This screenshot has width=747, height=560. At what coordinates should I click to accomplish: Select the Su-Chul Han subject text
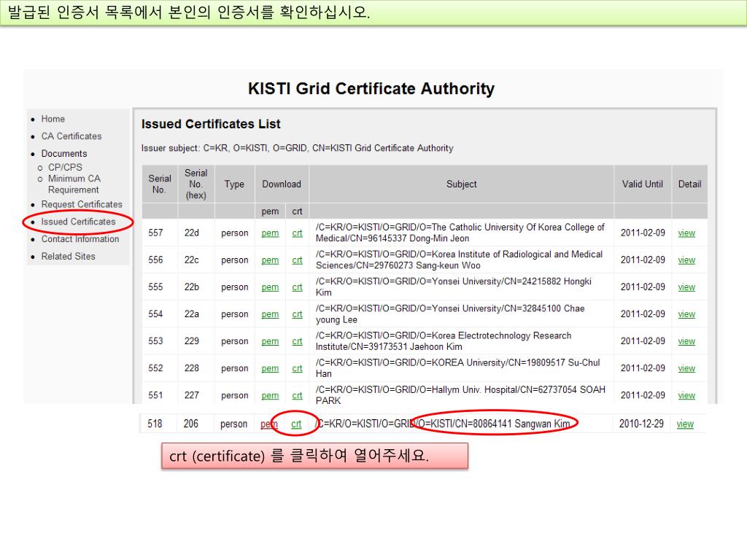(458, 368)
